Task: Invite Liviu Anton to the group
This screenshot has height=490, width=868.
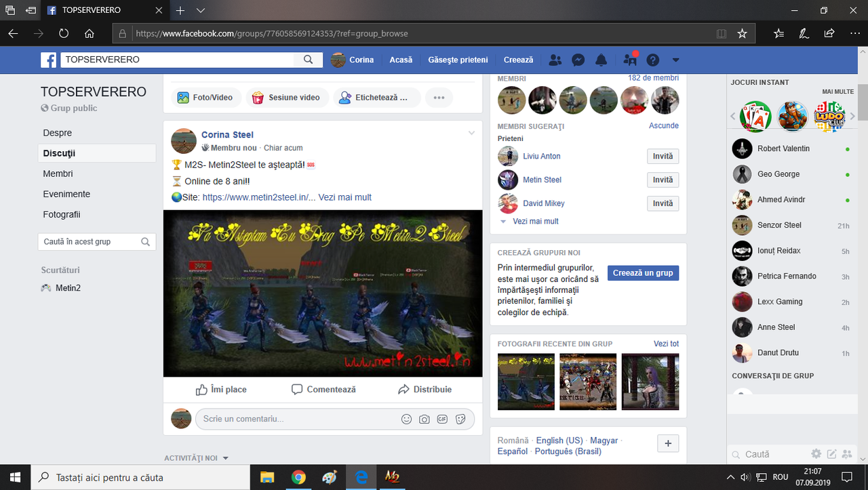Action: [663, 156]
